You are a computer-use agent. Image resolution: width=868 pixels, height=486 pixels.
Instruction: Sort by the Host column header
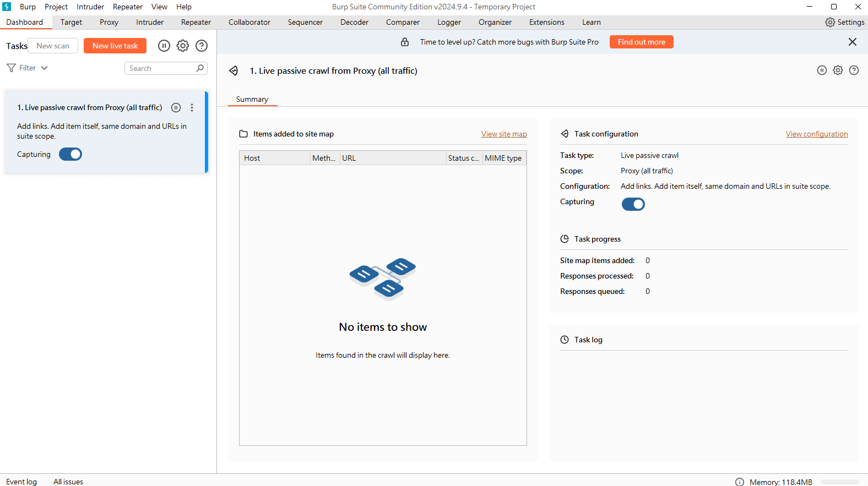[275, 158]
